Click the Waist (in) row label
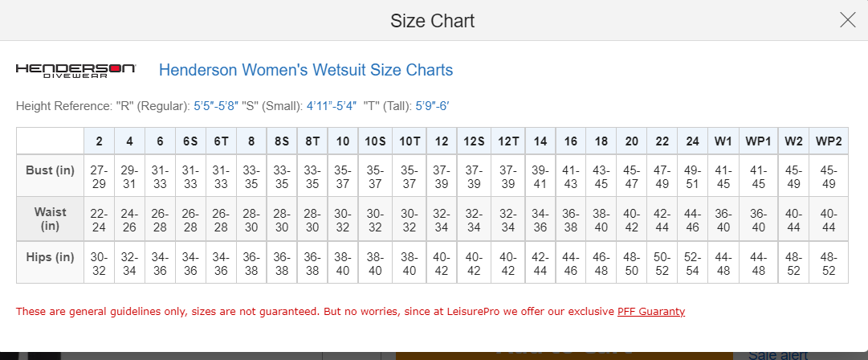 tap(50, 219)
